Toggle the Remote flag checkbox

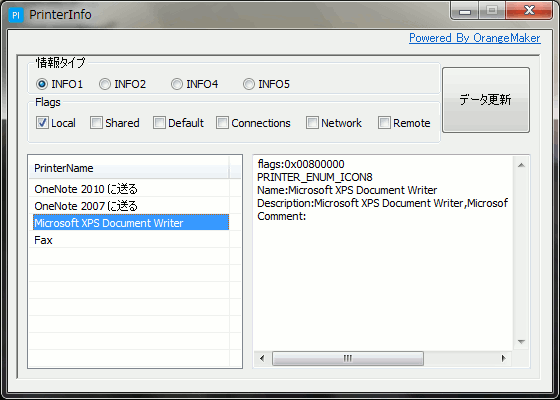coord(384,123)
